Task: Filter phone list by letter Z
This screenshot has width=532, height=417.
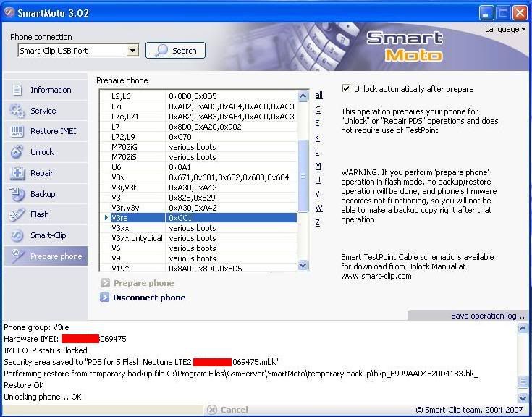Action: (317, 222)
